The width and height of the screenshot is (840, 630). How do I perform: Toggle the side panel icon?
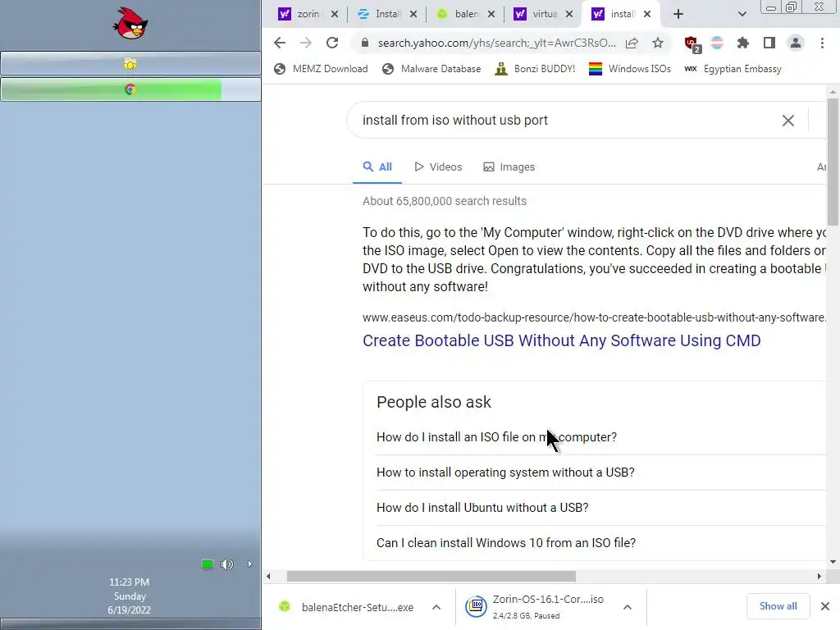point(769,43)
